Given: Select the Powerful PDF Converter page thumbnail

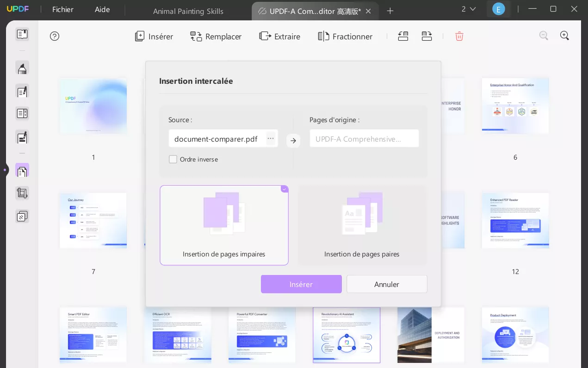Looking at the screenshot, I should coord(262,335).
